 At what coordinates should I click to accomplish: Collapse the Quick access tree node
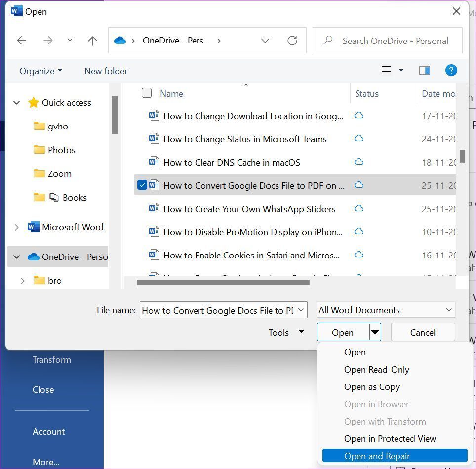pyautogui.click(x=17, y=103)
